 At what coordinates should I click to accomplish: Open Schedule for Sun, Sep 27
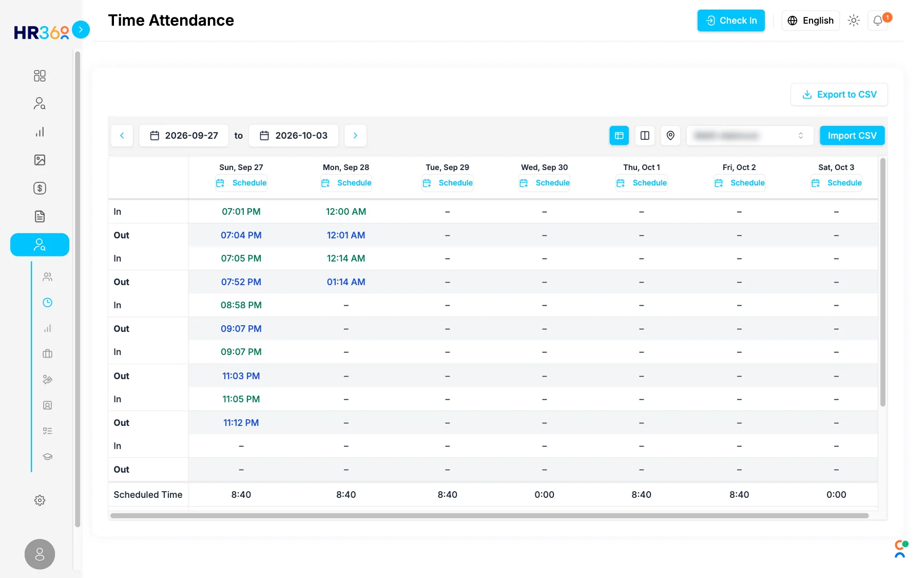tap(241, 183)
